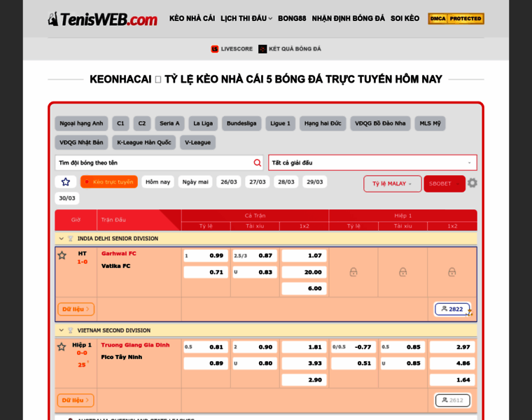Select Garhwal FC handicap odds 0.99
Viewport: 532px width, 420px height.
206,255
